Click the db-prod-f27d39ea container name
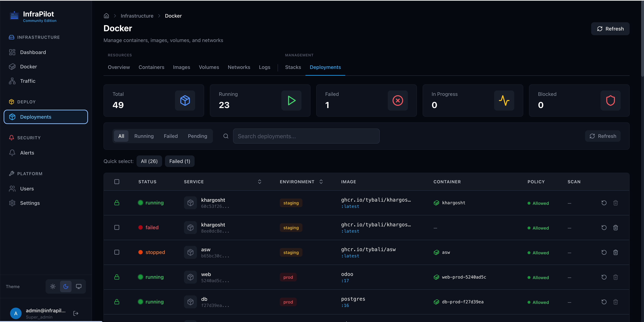 pos(463,302)
